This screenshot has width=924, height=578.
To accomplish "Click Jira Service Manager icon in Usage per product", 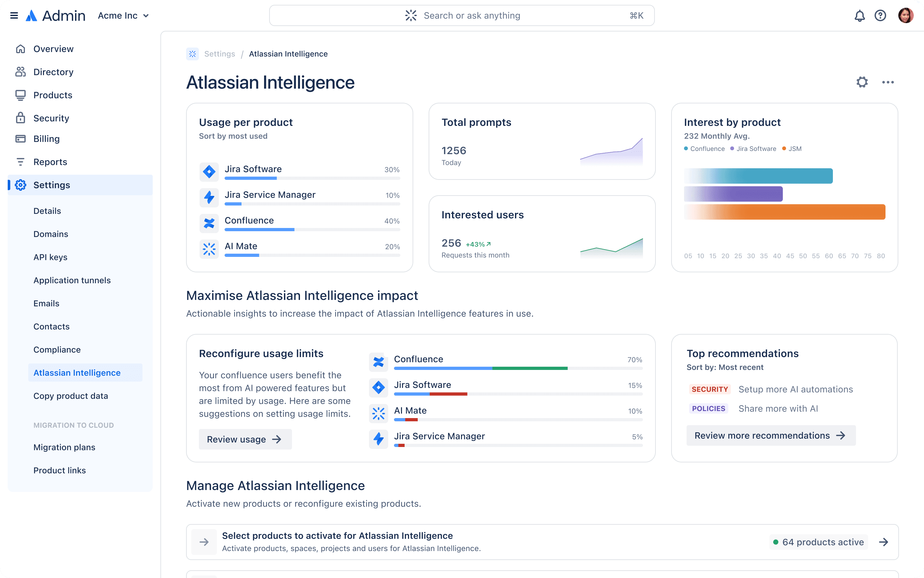I will [x=209, y=197].
